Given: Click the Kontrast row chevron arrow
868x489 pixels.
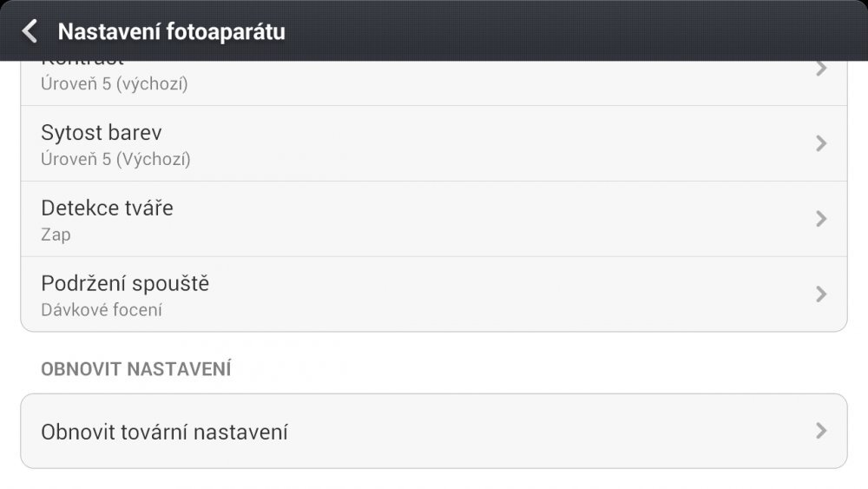Looking at the screenshot, I should [821, 69].
